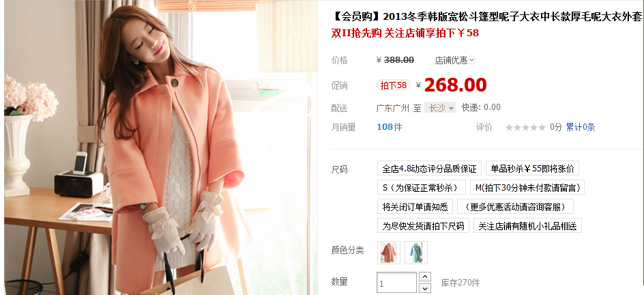Increase quantity with the up arrow
The image size is (644, 295).
425,277
